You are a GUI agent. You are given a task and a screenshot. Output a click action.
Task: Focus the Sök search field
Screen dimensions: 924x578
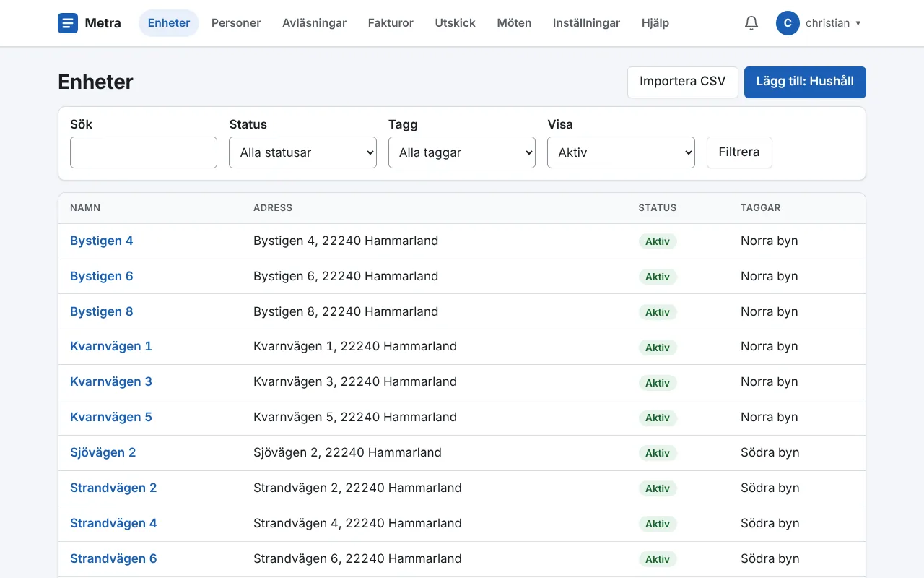click(144, 152)
